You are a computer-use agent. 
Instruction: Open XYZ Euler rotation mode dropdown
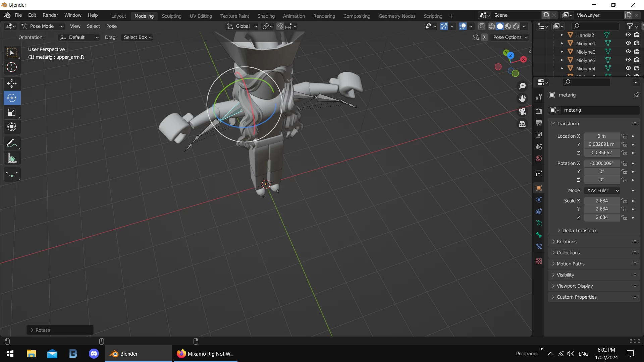pyautogui.click(x=602, y=190)
